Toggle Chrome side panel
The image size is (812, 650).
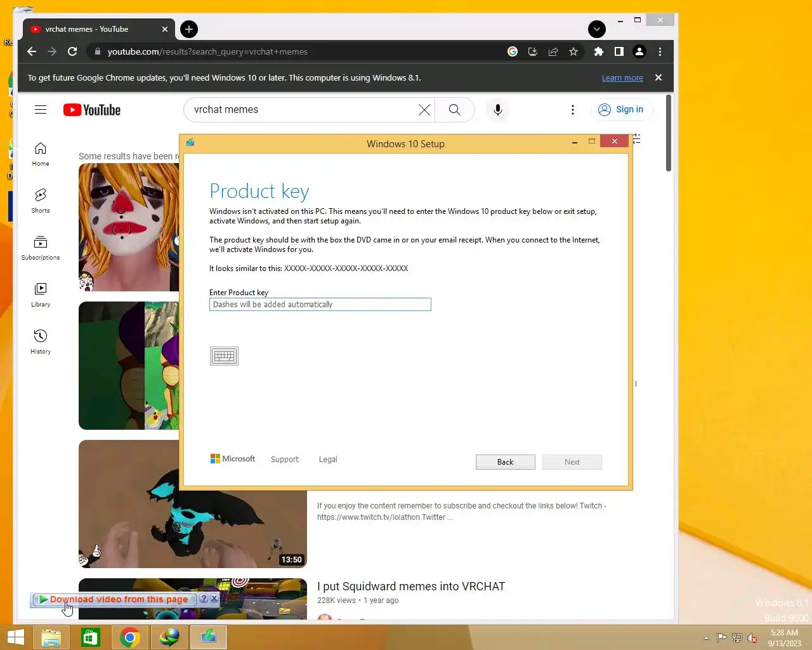(x=619, y=51)
